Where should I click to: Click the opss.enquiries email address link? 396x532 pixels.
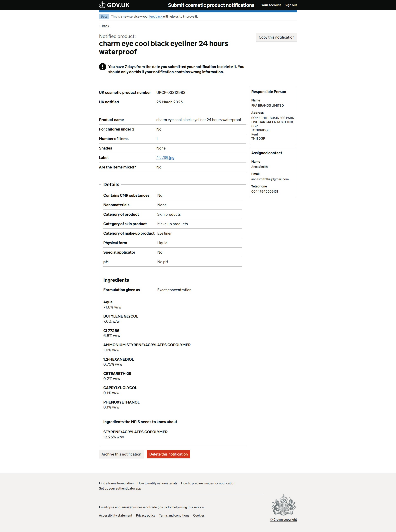137,507
